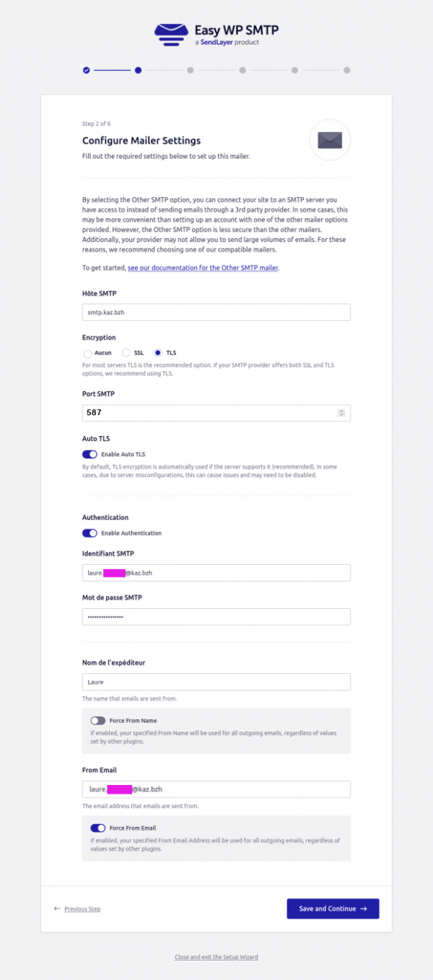Go back via Previous Step link

[x=82, y=909]
